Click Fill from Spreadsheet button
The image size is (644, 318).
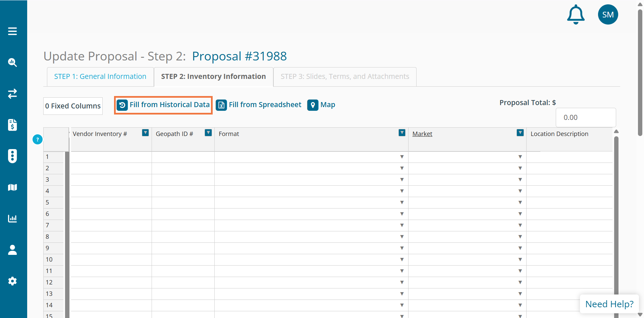259,105
